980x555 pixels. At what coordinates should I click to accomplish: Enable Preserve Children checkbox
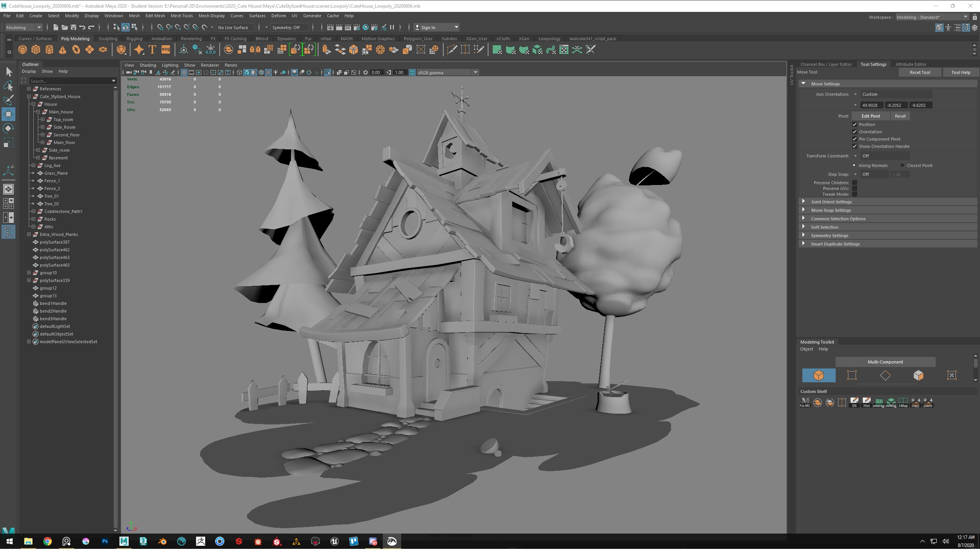[854, 183]
